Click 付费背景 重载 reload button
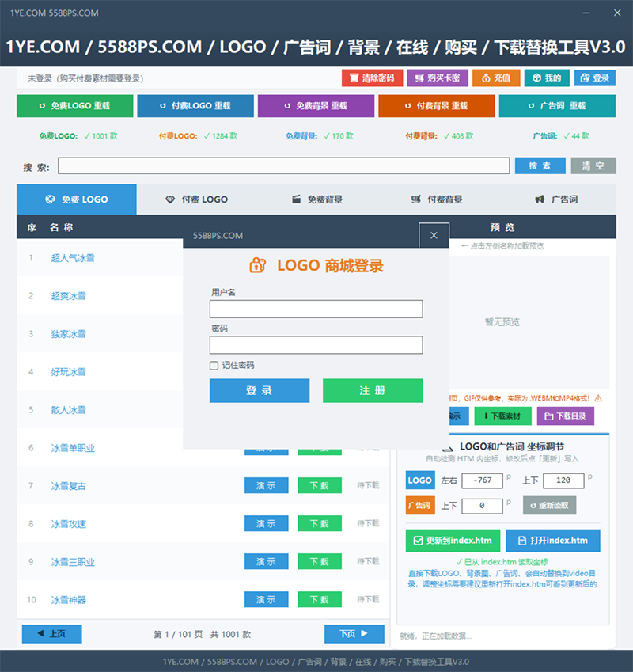The height and width of the screenshot is (672, 633). [x=437, y=106]
